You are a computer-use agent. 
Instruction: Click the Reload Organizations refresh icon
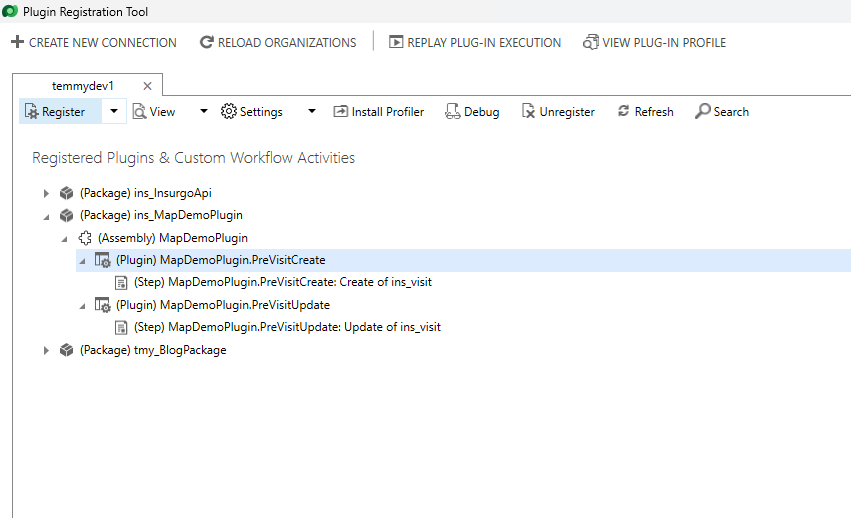206,42
